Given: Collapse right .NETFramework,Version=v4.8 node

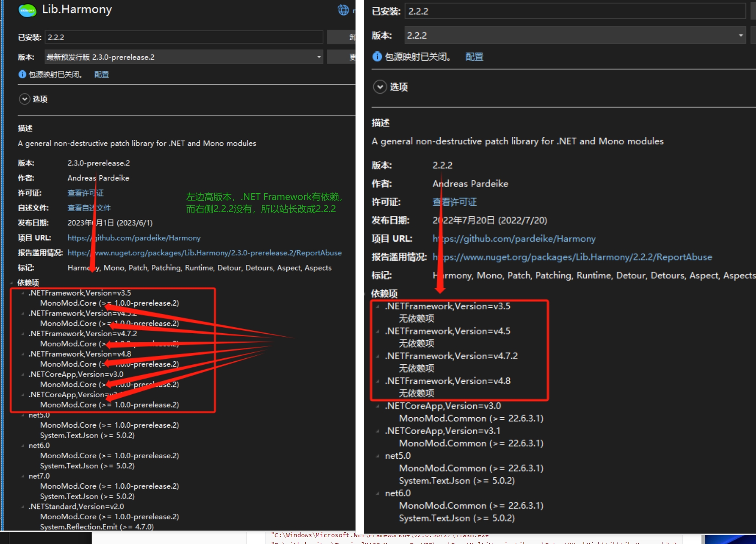Looking at the screenshot, I should pyautogui.click(x=378, y=382).
